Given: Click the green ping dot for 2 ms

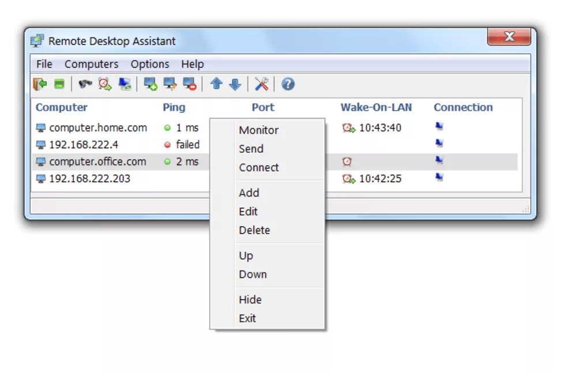Looking at the screenshot, I should point(168,161).
